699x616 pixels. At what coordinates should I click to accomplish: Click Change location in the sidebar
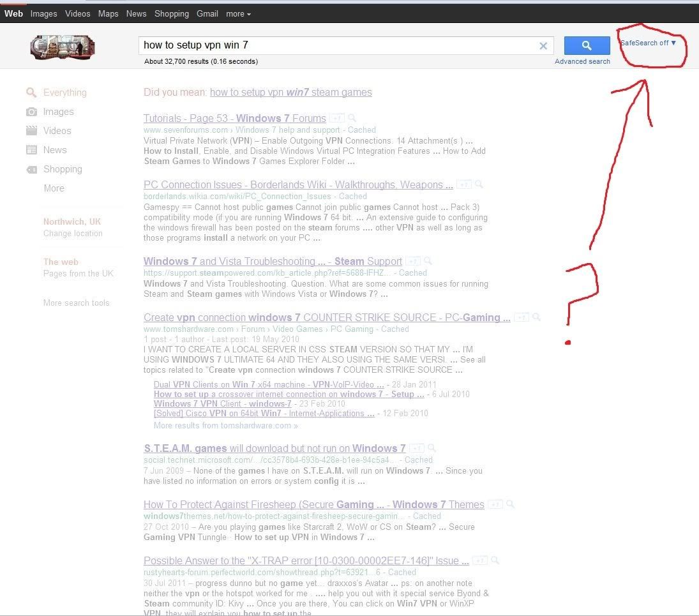coord(73,233)
